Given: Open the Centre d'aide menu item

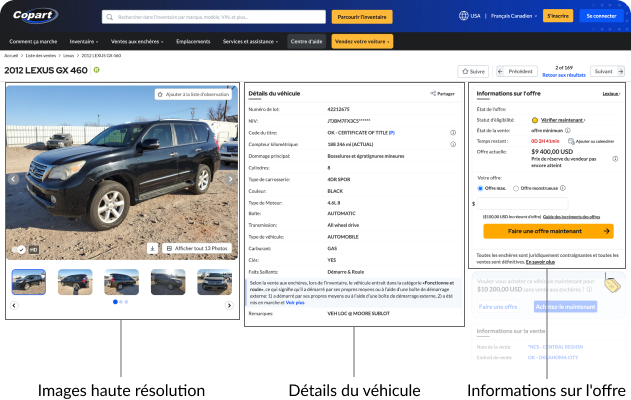Looking at the screenshot, I should [306, 42].
